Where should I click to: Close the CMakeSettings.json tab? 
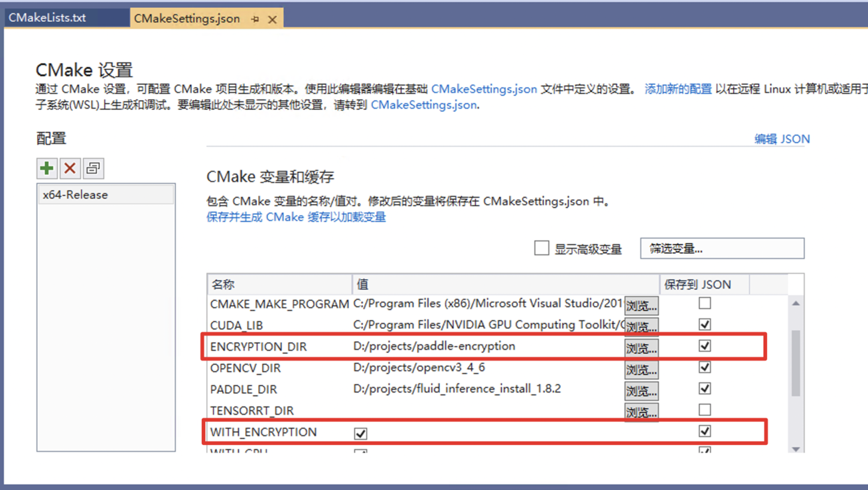(x=272, y=19)
